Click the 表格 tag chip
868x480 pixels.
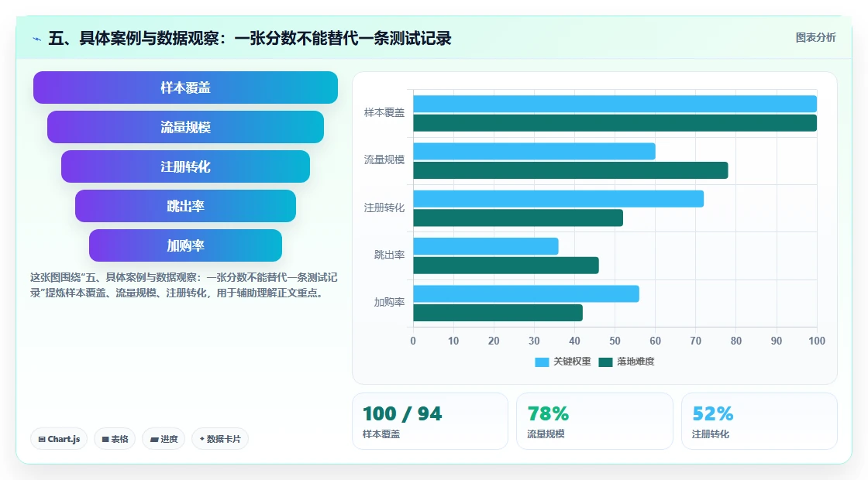(x=115, y=439)
